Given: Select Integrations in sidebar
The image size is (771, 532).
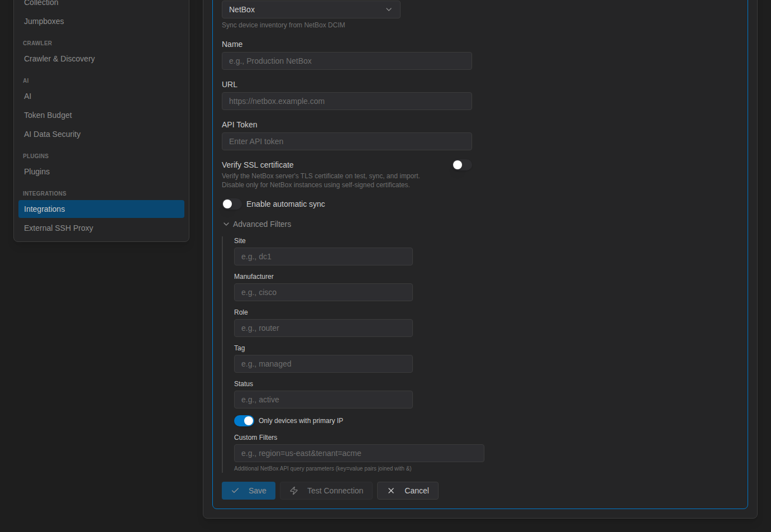Looking at the screenshot, I should coord(101,209).
